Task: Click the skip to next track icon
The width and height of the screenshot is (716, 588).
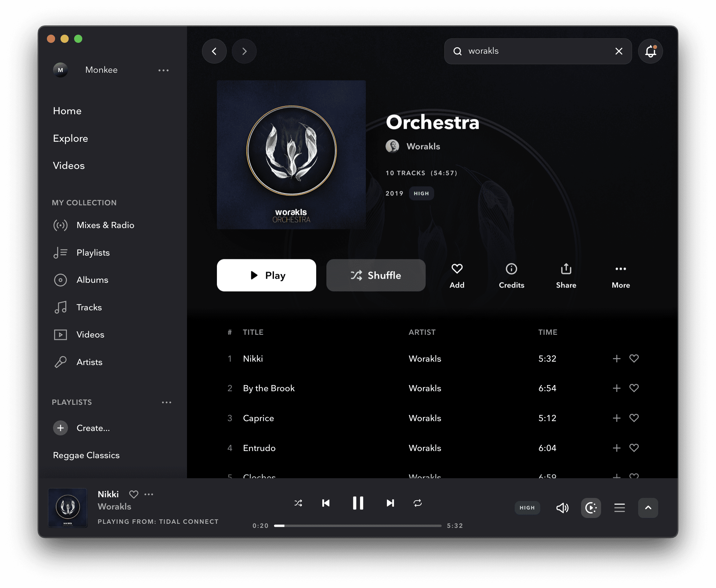Action: pyautogui.click(x=390, y=503)
